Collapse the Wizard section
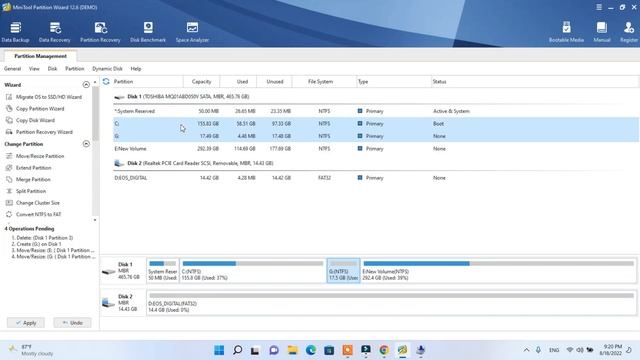640x360 pixels. [x=86, y=84]
